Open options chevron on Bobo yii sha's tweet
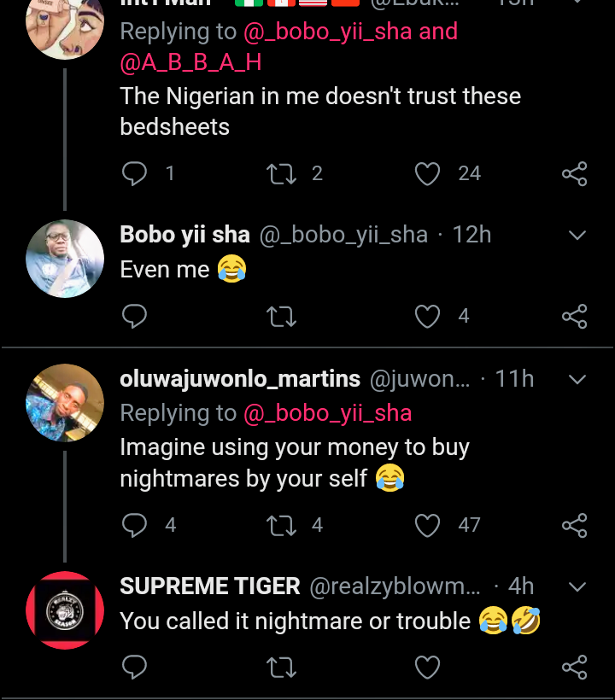The width and height of the screenshot is (615, 700). (577, 235)
